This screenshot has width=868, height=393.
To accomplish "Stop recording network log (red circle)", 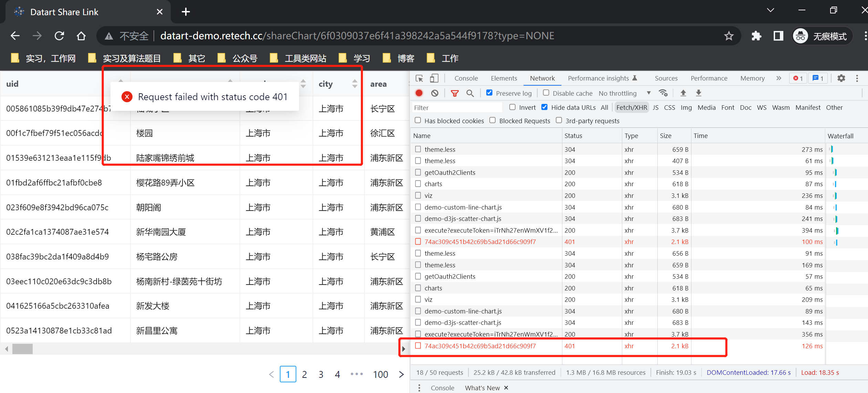I will 419,93.
